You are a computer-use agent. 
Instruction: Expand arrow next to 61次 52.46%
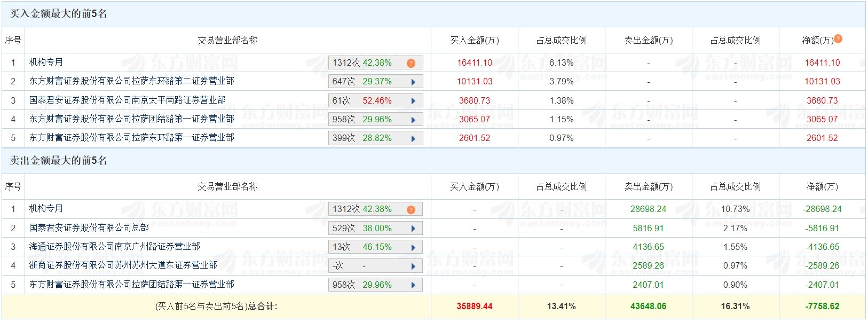point(413,100)
